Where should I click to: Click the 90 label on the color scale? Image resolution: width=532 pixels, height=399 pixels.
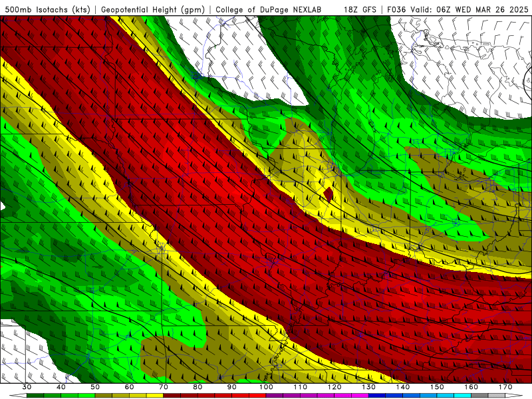[231, 387]
